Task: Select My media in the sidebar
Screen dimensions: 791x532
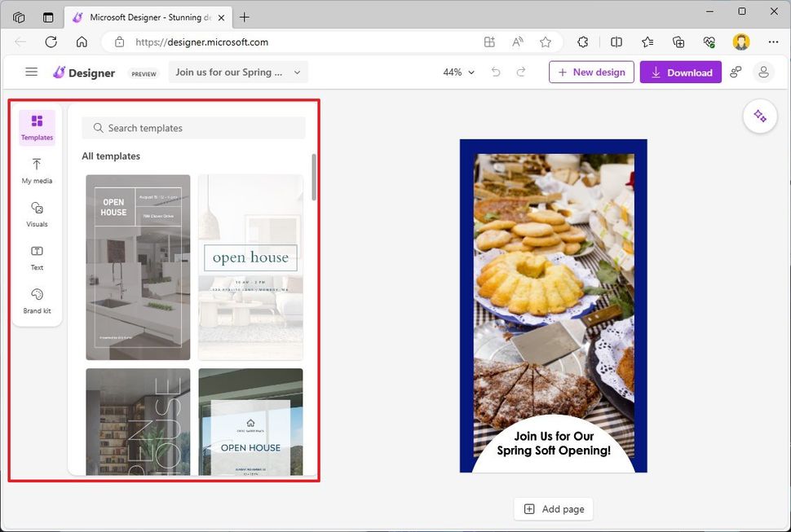Action: click(x=37, y=171)
